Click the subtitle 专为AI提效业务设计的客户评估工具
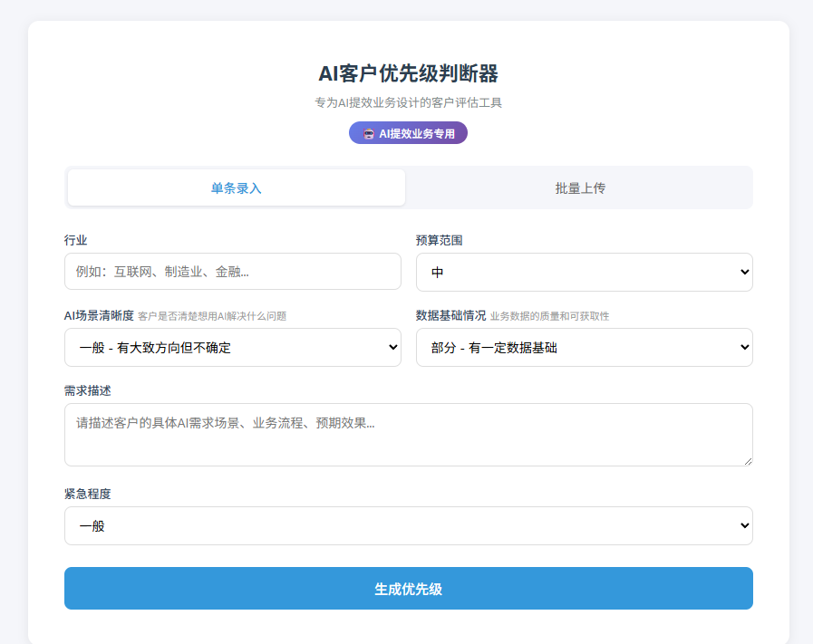813x644 pixels. (408, 102)
